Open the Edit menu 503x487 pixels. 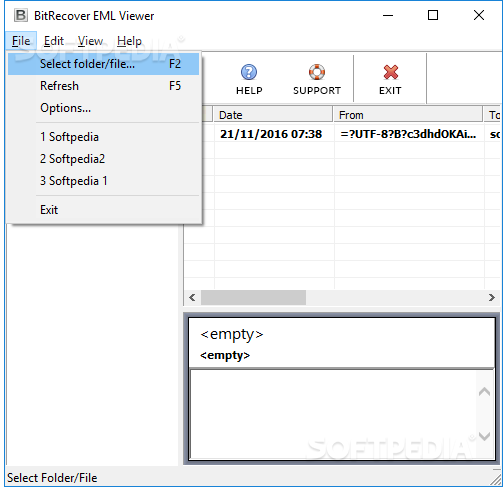(x=54, y=41)
